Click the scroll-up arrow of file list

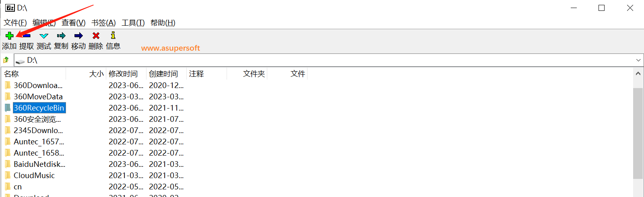(x=638, y=74)
